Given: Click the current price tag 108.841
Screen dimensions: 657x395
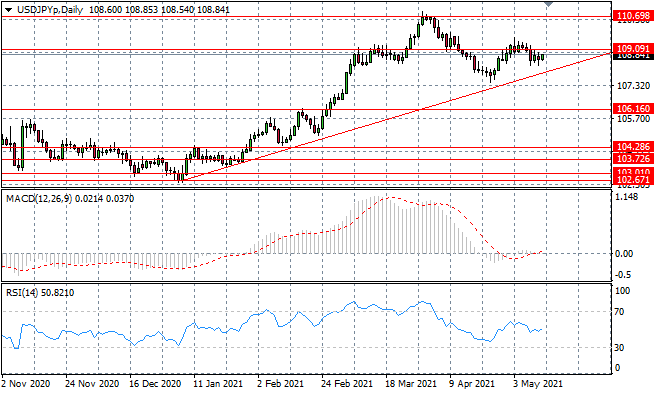Looking at the screenshot, I should pos(633,56).
